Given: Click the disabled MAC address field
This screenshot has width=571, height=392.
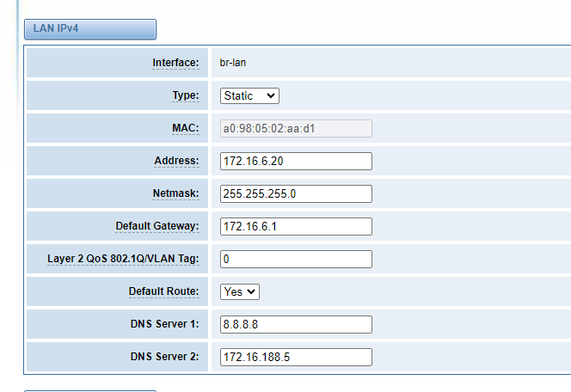Looking at the screenshot, I should point(296,128).
